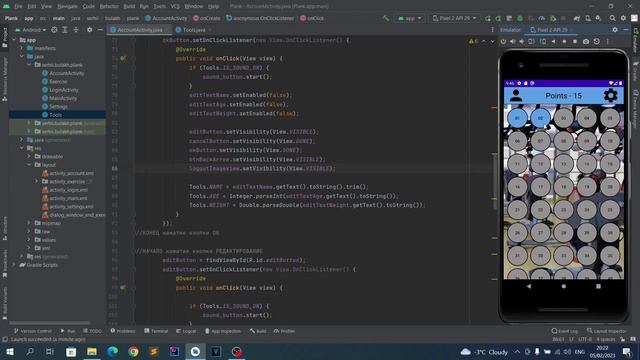Open the Version Control tool window
Screen dimensions: 640x360
pos(33,331)
